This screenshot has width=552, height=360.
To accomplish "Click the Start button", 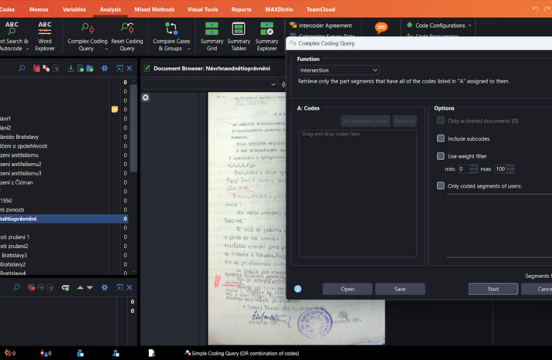I will tap(493, 289).
